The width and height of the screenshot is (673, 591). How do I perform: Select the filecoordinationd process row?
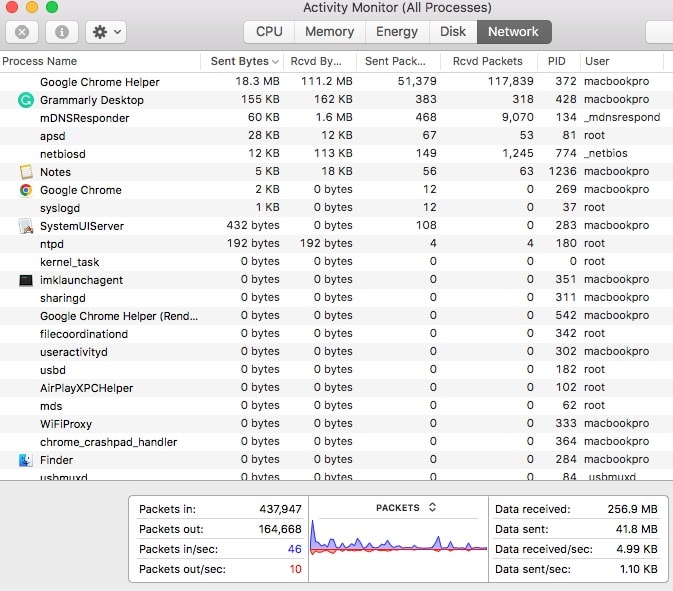pos(336,334)
